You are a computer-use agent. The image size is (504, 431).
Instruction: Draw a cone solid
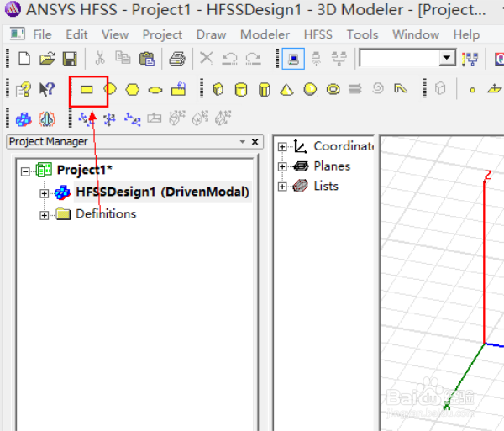[286, 90]
